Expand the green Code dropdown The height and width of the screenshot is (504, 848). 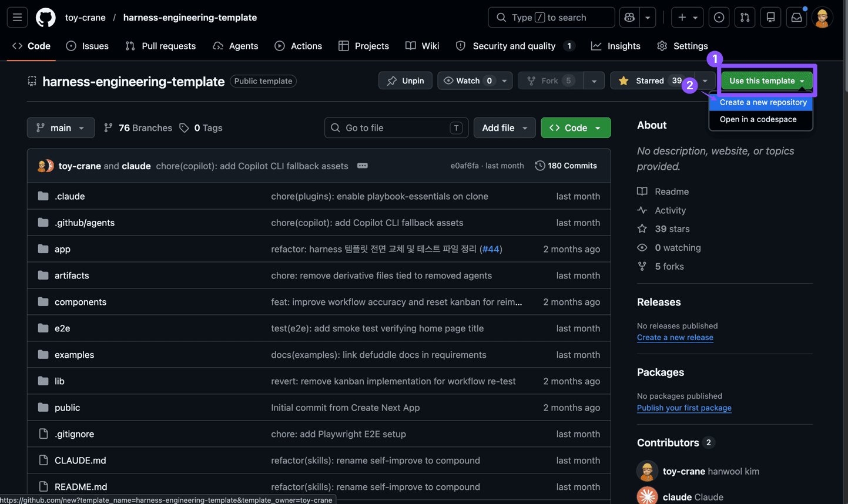[x=575, y=127]
